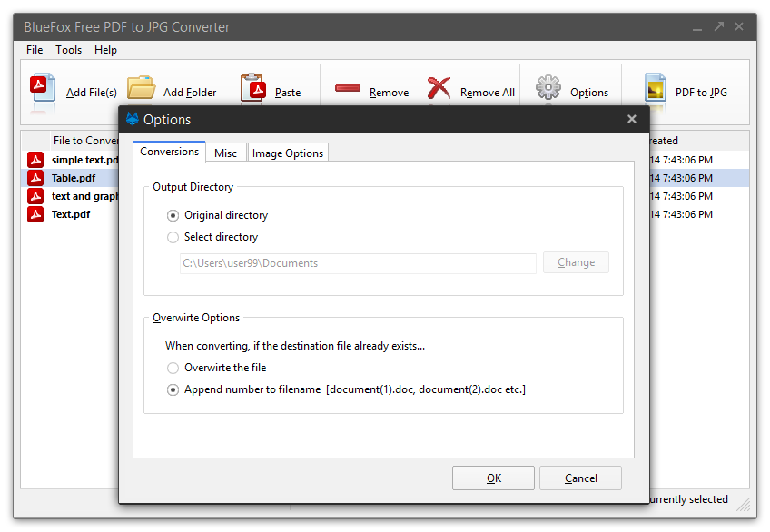Click the Change directory button
Screen dimensions: 770x532
tap(576, 262)
